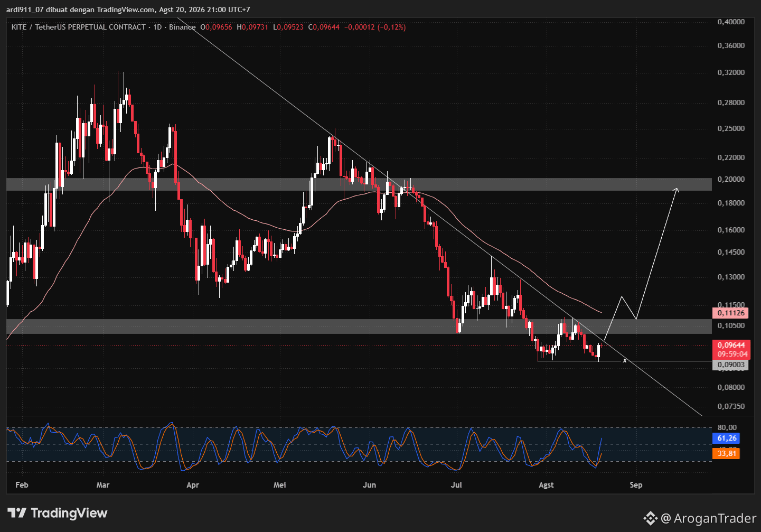Click the Apr label on the time axis

point(193,484)
